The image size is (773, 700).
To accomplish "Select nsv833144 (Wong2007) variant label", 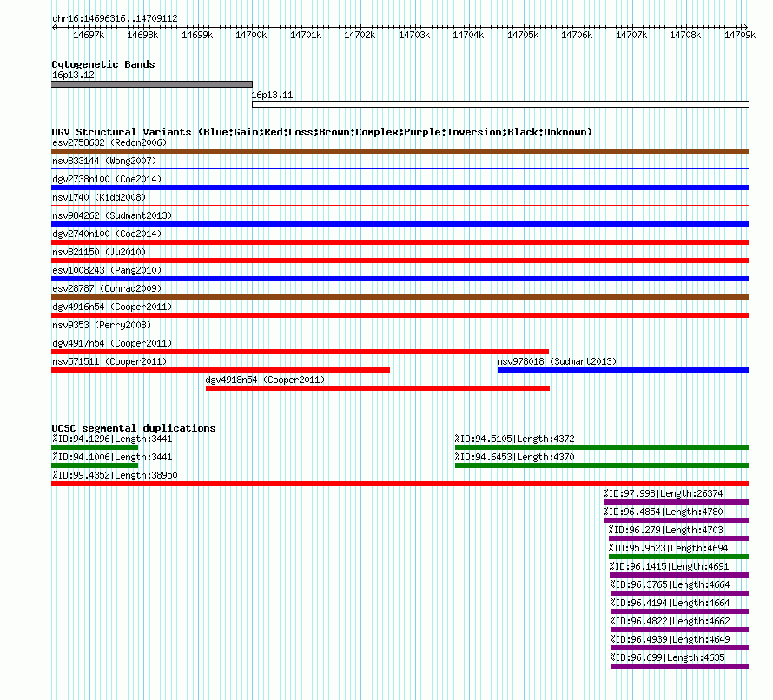I will pos(104,162).
